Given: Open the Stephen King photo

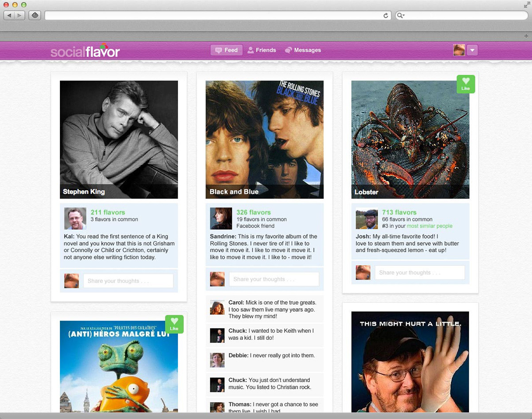Looking at the screenshot, I should (119, 139).
